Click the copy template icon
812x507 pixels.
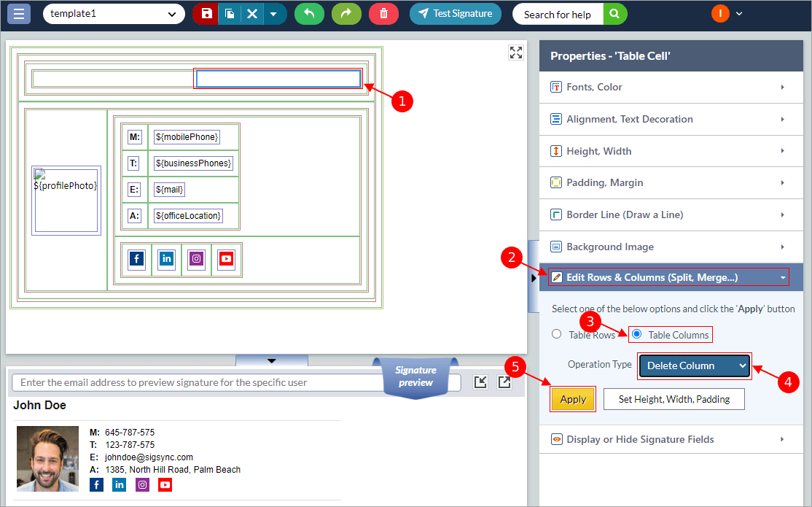(229, 14)
